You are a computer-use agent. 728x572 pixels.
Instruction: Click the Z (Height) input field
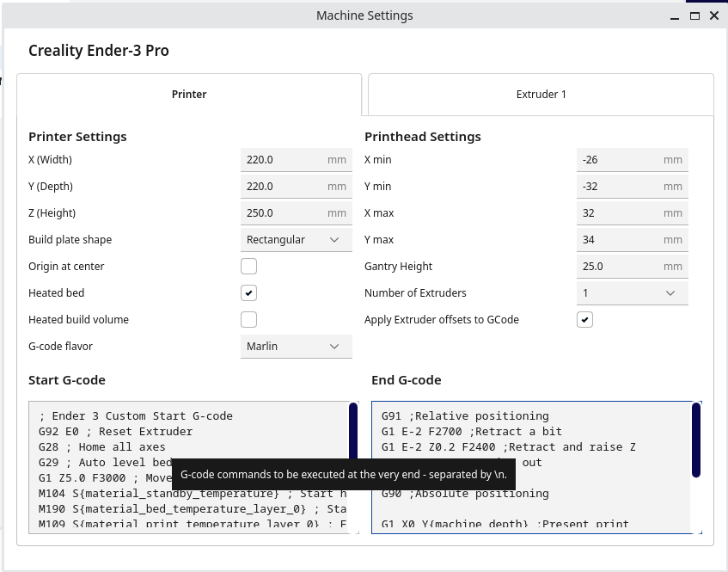coord(297,213)
